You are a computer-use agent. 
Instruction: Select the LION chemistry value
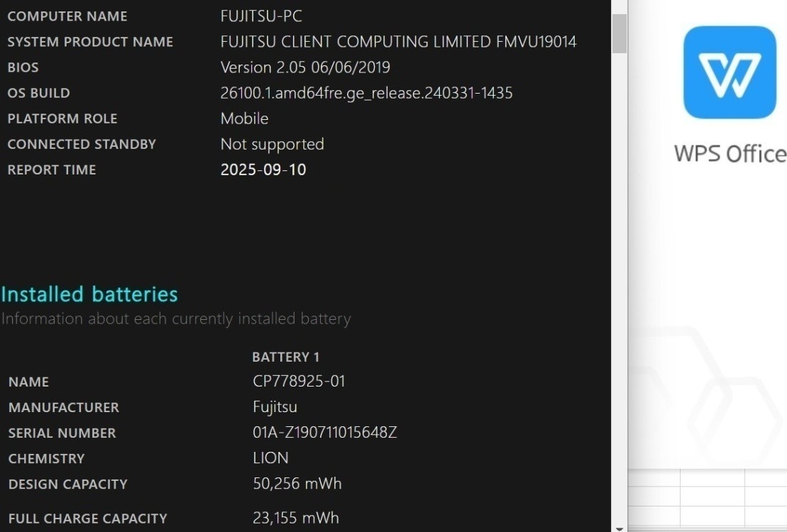click(x=270, y=458)
